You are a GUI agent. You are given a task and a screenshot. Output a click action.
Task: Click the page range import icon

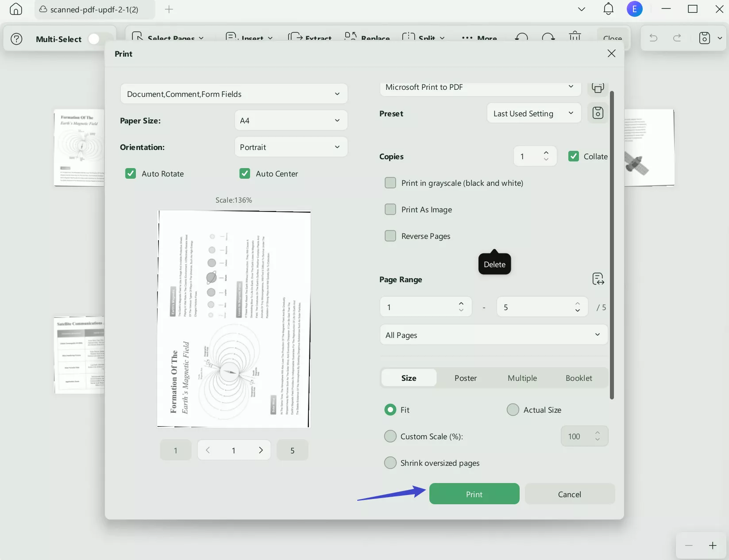pyautogui.click(x=598, y=279)
